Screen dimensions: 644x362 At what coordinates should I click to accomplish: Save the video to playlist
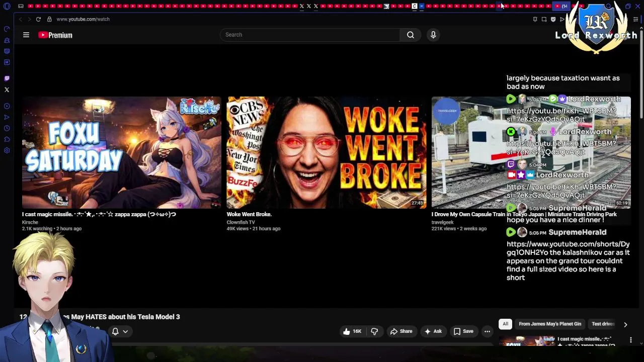463,331
